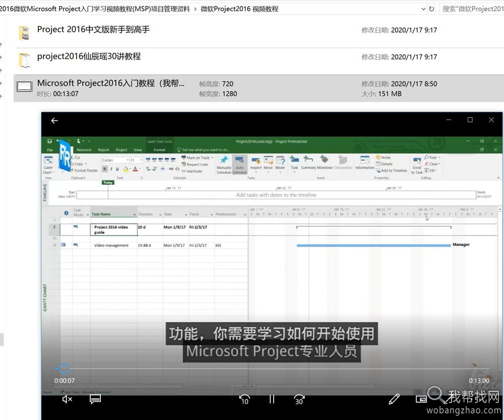
Task: Switch the player to mini view mode
Action: point(421,399)
